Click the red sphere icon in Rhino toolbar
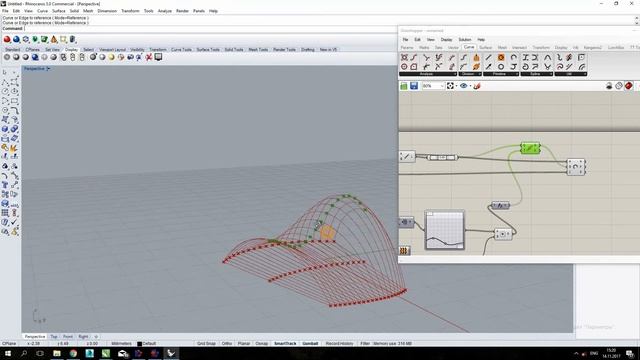 coord(7,40)
